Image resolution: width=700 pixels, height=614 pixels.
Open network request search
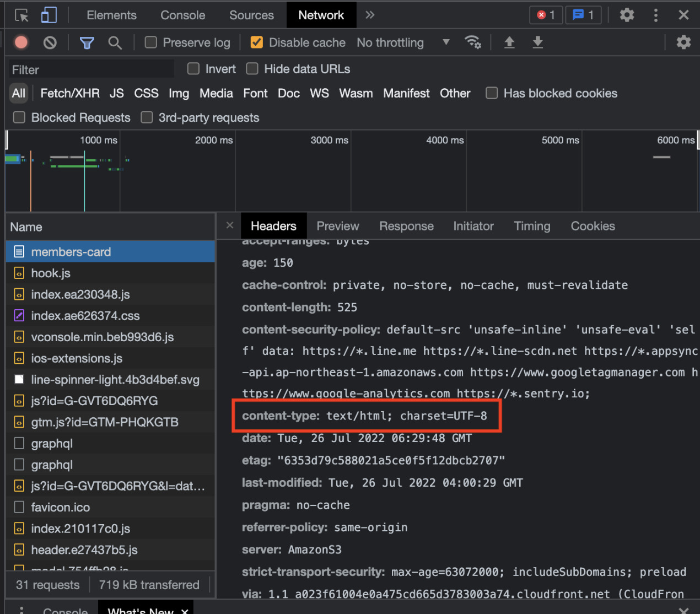tap(115, 42)
